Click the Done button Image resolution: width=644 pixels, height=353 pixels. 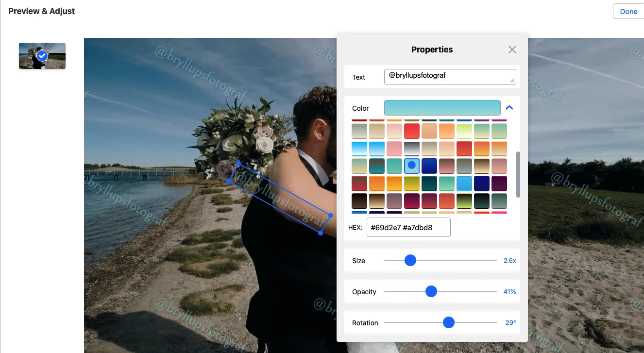coord(628,11)
